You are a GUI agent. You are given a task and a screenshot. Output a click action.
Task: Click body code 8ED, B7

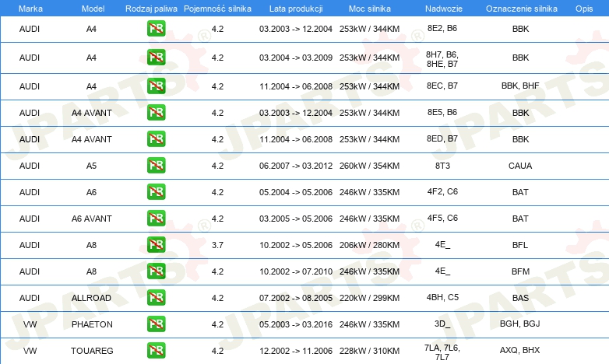point(442,138)
